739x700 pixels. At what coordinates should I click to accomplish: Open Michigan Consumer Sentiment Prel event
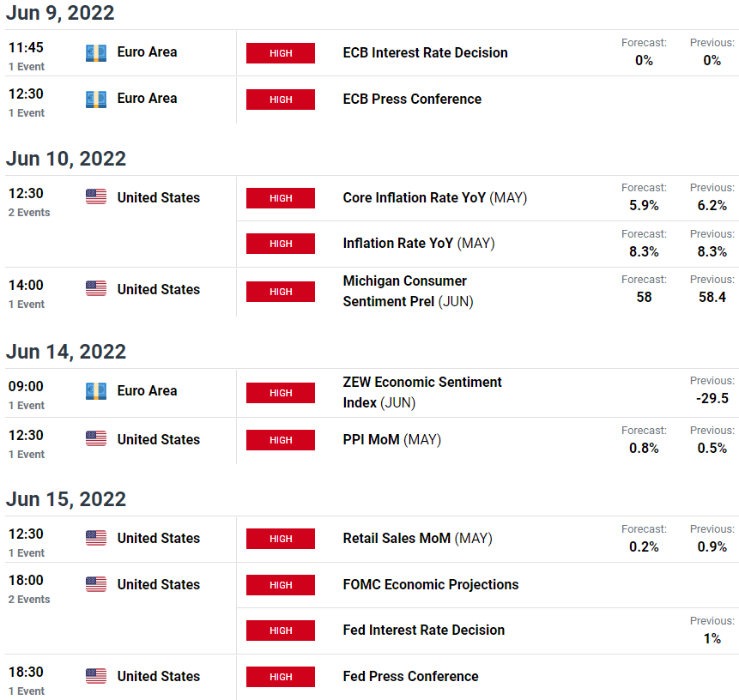click(409, 291)
